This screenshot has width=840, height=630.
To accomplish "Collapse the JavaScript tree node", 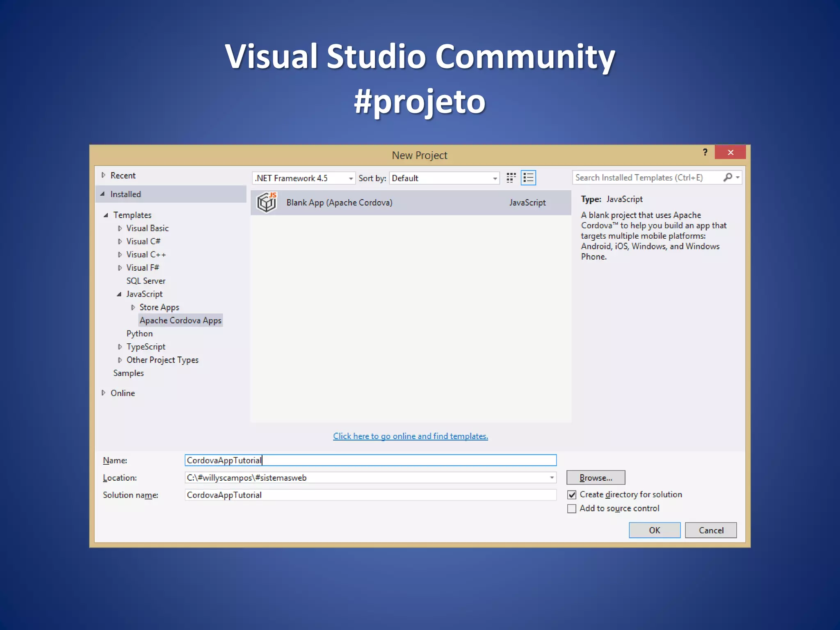I will click(119, 294).
